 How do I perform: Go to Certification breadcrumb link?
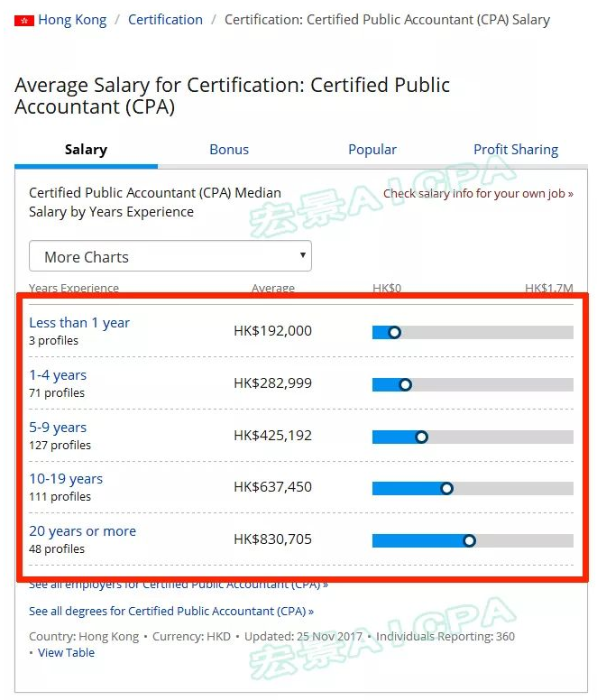click(165, 20)
